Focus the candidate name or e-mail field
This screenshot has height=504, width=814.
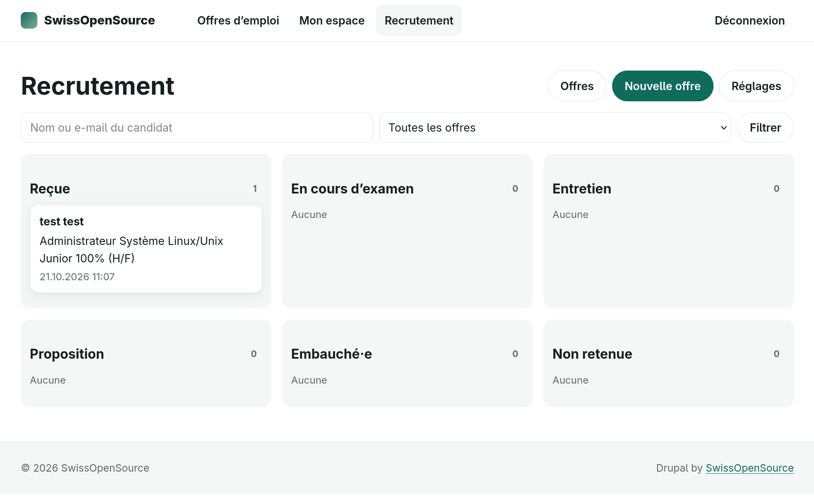(196, 127)
